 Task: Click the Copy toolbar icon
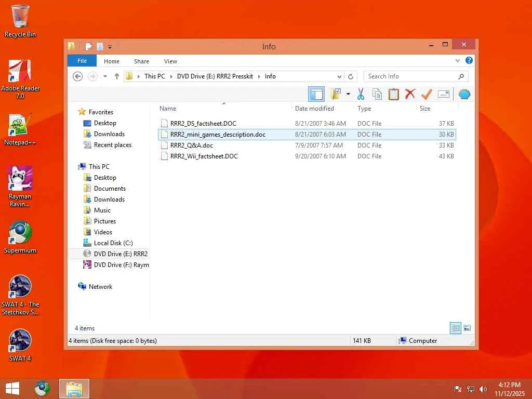click(377, 94)
